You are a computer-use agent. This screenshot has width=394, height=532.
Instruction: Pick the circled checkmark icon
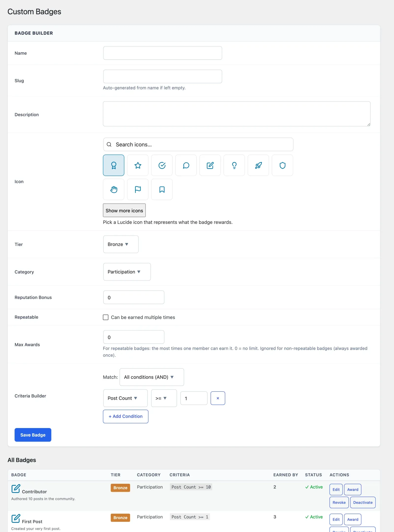coord(162,165)
